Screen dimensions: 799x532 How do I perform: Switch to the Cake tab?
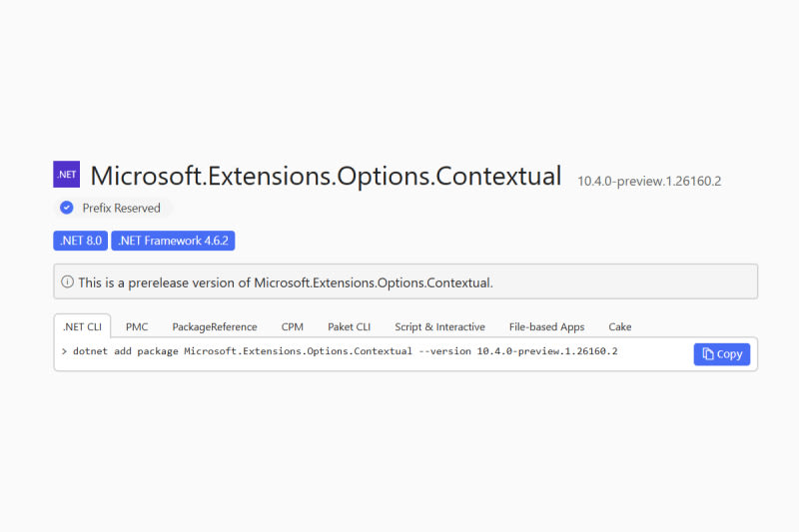click(x=619, y=326)
